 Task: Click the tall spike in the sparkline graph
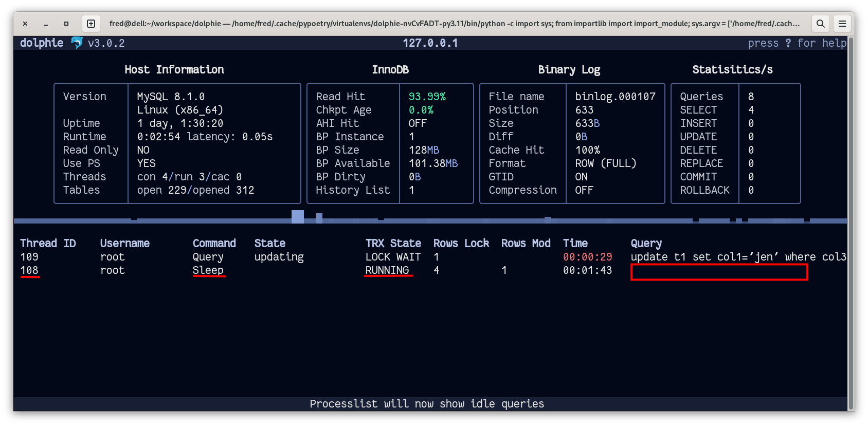(297, 217)
